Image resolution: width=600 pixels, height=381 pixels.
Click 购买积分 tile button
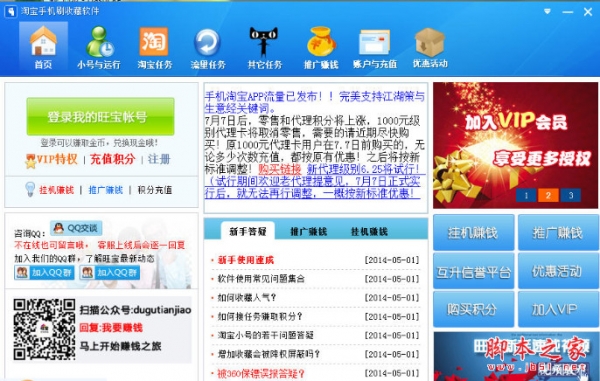tap(473, 309)
